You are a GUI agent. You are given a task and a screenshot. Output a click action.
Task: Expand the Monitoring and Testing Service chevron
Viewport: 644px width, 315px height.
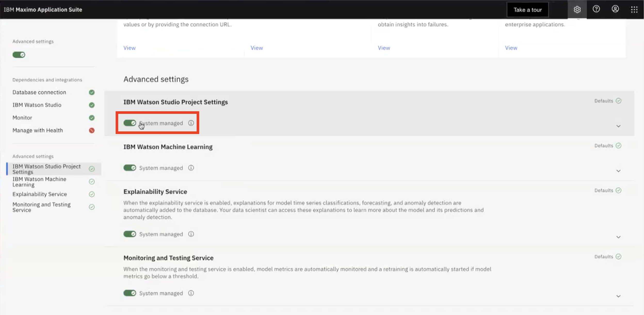(618, 296)
